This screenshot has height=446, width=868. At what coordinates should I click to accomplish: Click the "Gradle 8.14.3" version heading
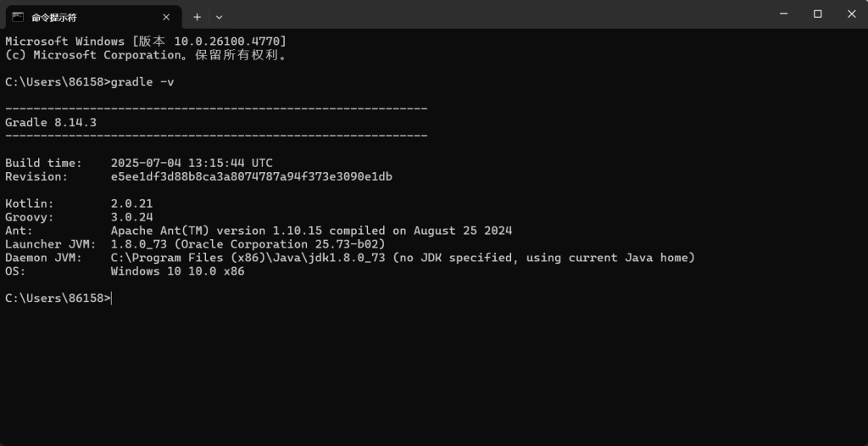(51, 122)
